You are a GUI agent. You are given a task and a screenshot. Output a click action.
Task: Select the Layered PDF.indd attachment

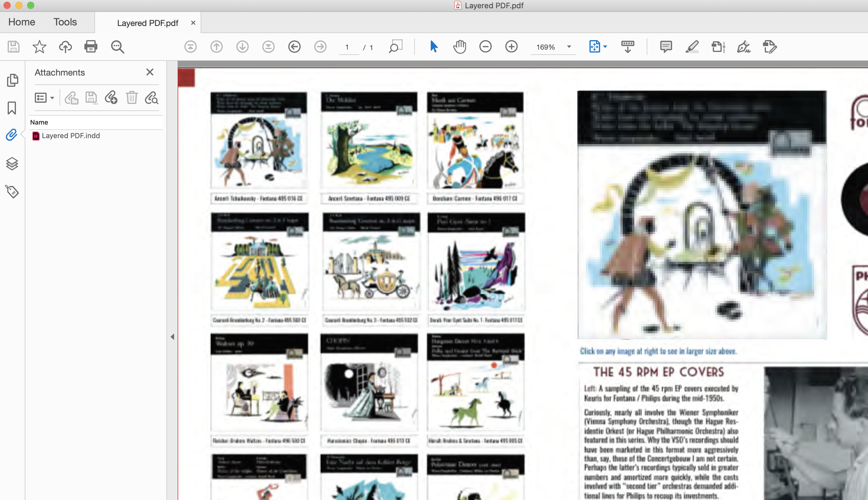(x=70, y=136)
